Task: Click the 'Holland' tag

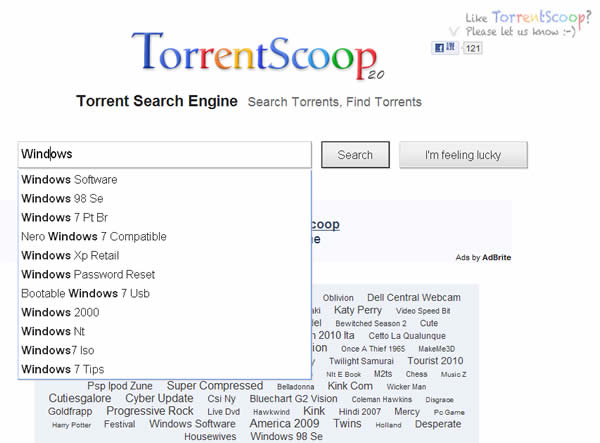Action: point(388,425)
